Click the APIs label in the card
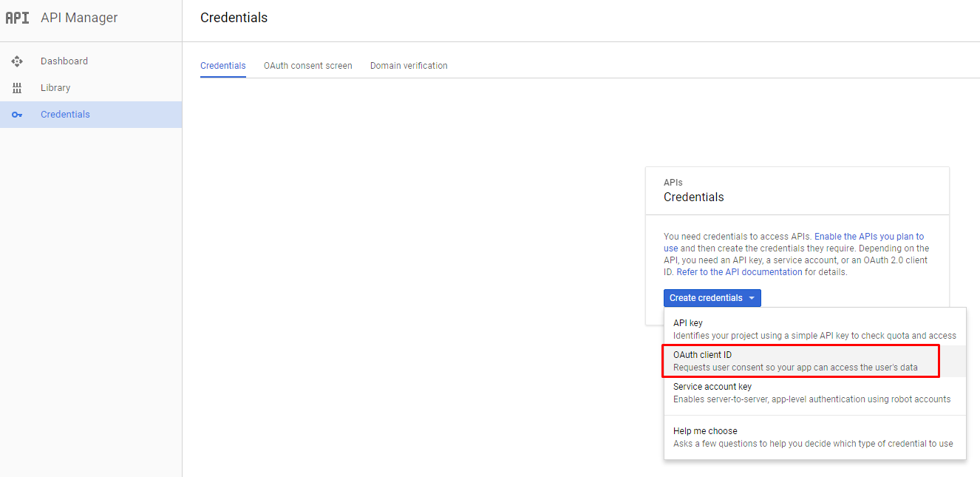 pyautogui.click(x=673, y=183)
